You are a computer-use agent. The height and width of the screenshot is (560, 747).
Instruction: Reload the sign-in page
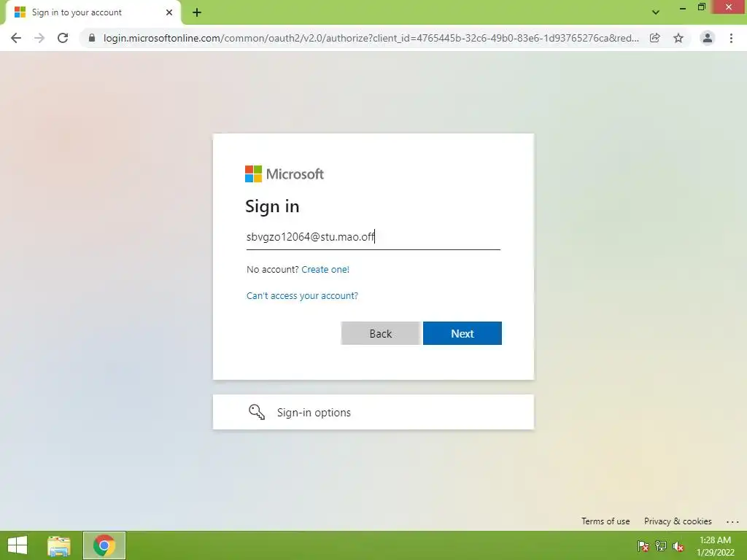point(63,38)
